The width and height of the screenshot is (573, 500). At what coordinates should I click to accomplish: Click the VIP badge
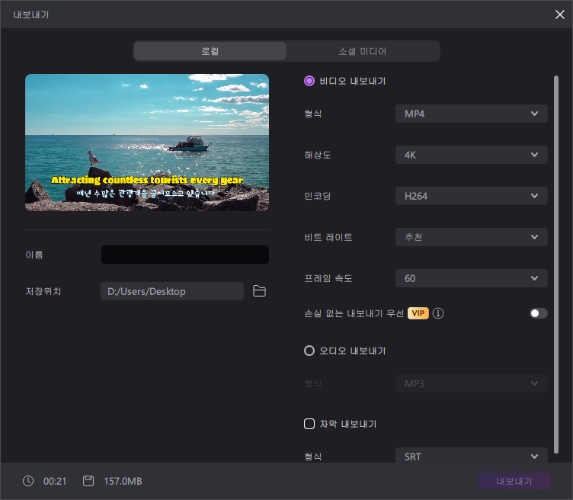click(418, 313)
